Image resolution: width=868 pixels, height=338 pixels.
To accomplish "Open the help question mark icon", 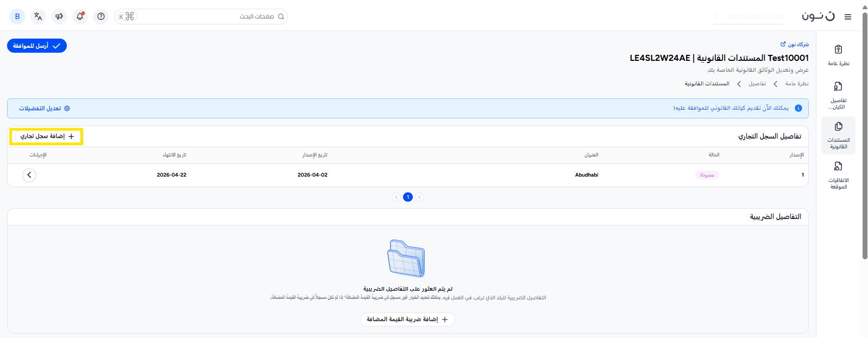I will coord(101,16).
